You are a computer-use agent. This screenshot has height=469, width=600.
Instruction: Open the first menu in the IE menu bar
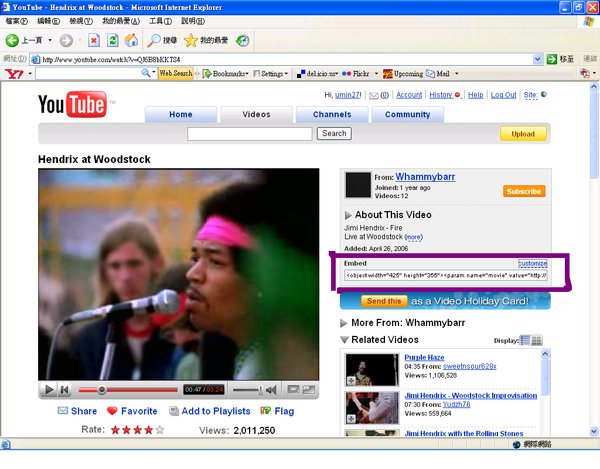[16, 21]
